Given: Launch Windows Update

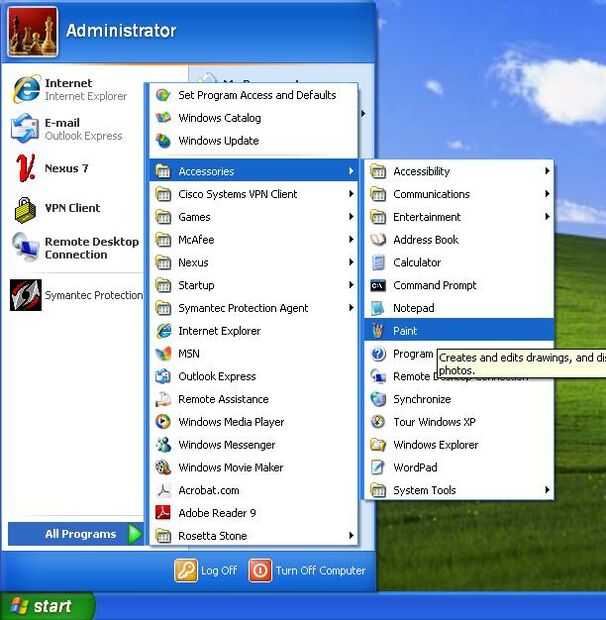Looking at the screenshot, I should (x=254, y=141).
